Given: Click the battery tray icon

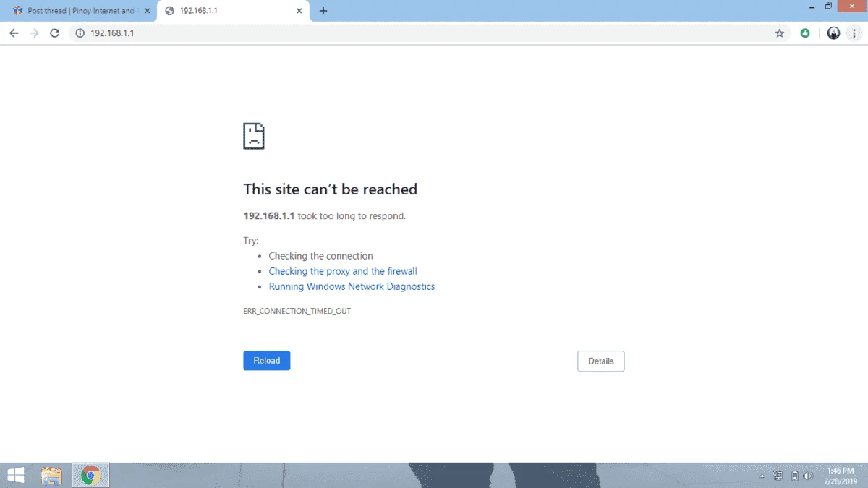Looking at the screenshot, I should [795, 476].
